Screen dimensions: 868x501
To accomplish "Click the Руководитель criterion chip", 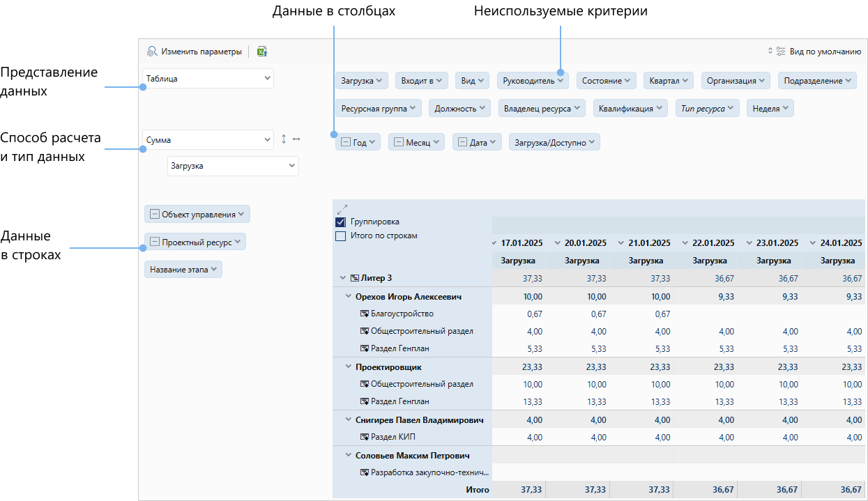I will [533, 81].
